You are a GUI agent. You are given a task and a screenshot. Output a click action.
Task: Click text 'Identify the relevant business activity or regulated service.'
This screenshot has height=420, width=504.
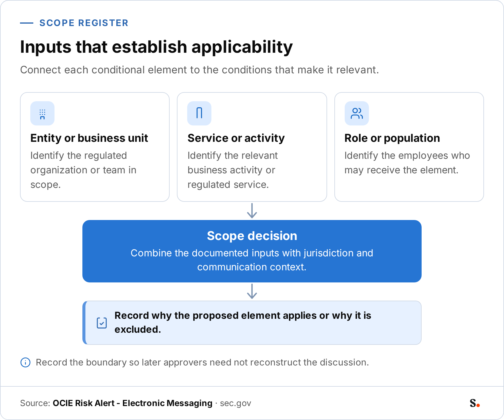pos(233,170)
